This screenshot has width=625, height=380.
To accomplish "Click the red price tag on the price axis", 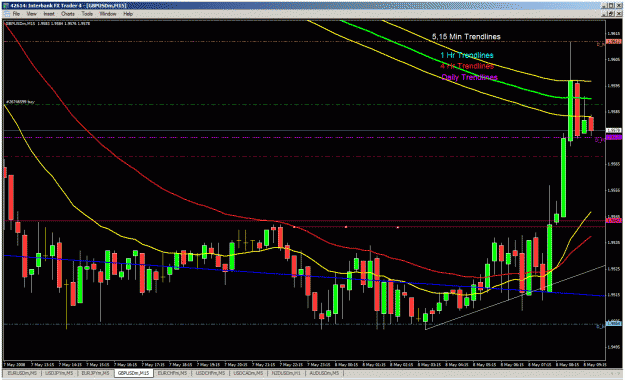I will 613,221.
